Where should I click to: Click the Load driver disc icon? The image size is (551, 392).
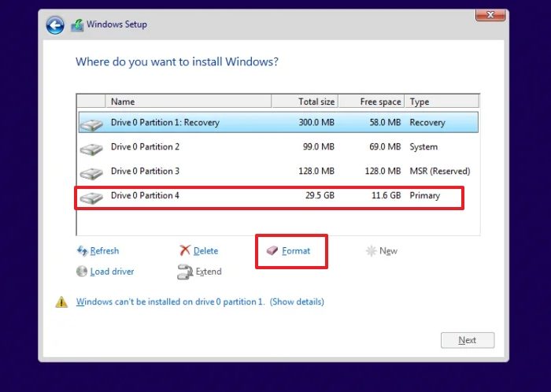coord(82,271)
